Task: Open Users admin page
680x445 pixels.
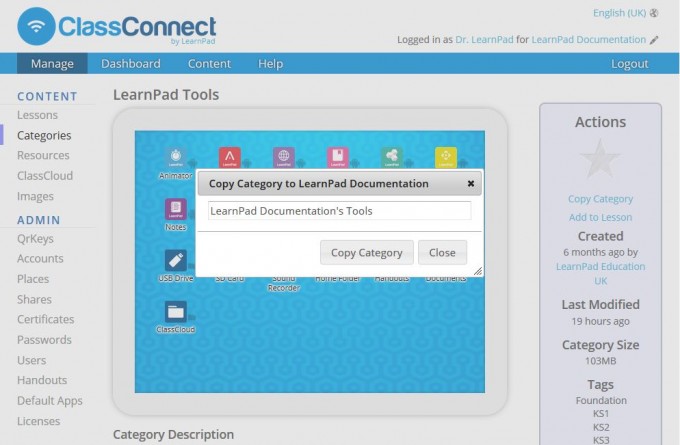Action: pyautogui.click(x=31, y=360)
